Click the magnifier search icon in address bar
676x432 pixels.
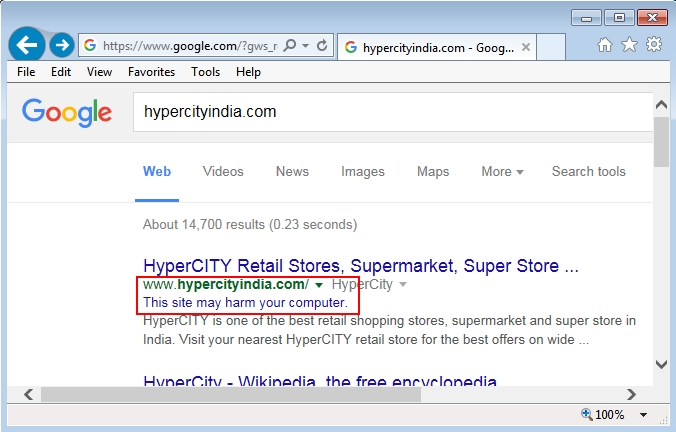point(290,45)
